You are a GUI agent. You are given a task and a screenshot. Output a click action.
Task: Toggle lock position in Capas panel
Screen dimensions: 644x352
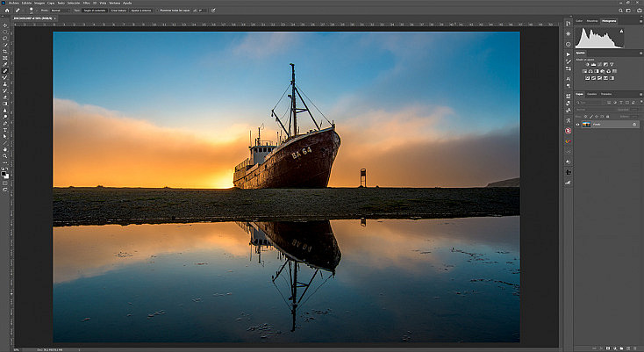[597, 117]
